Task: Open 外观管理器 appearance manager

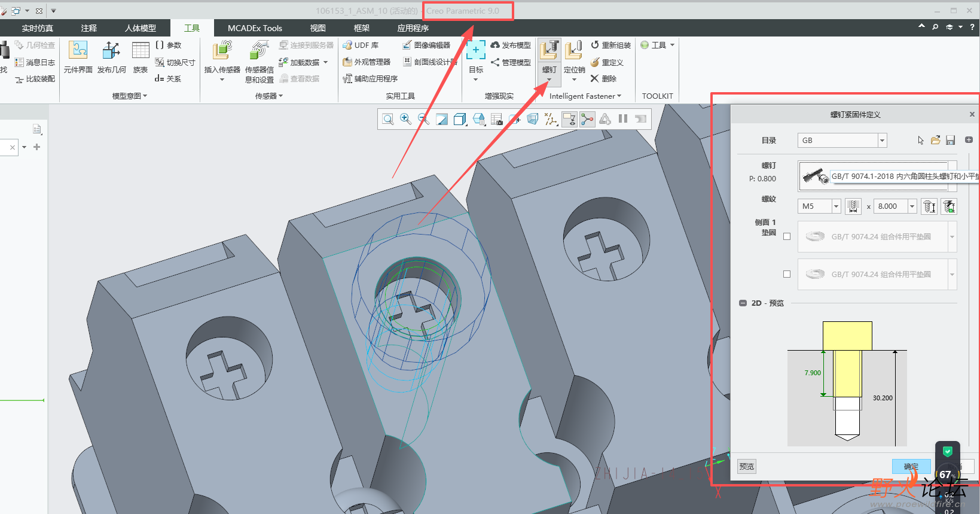Action: (367, 62)
